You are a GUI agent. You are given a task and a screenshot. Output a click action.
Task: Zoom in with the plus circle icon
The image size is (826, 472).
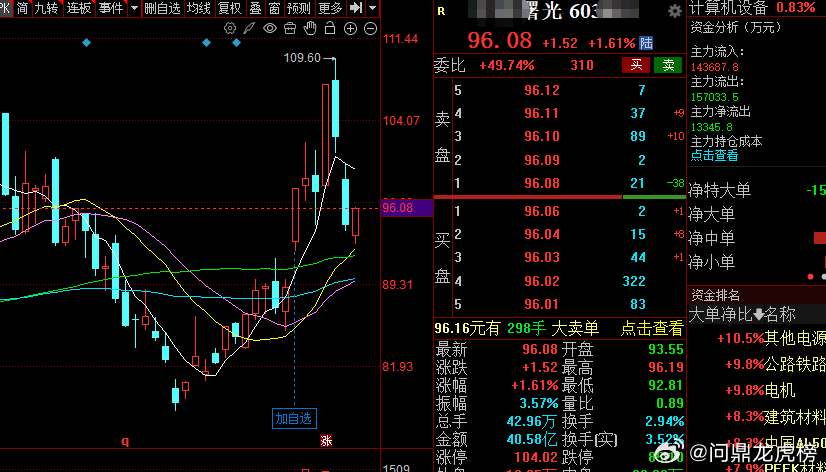tap(350, 28)
